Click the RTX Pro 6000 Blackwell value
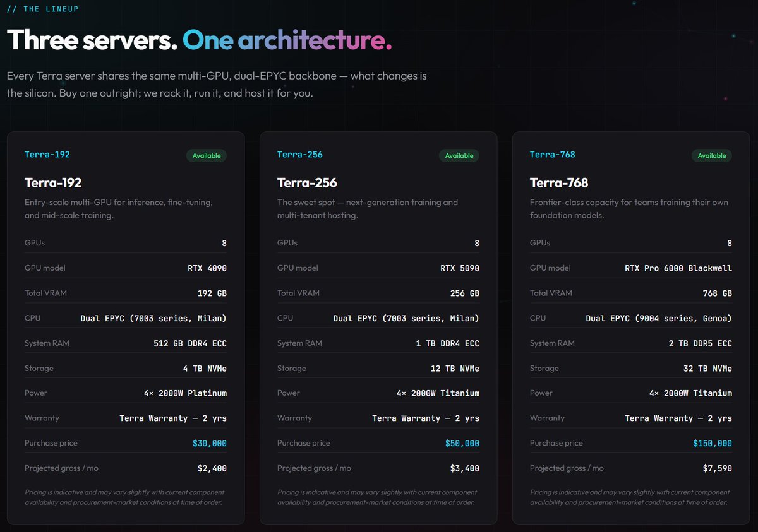The height and width of the screenshot is (532, 758). coord(678,268)
